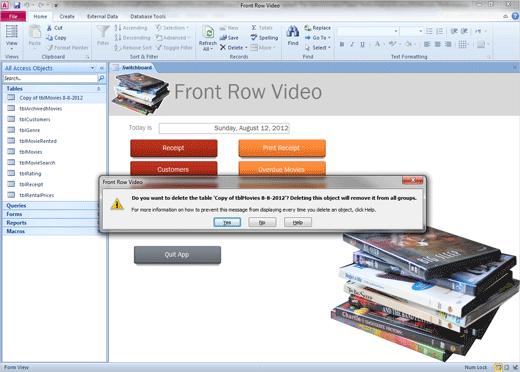520x372 pixels.
Task: Click the Delete record X icon
Action: click(x=223, y=48)
